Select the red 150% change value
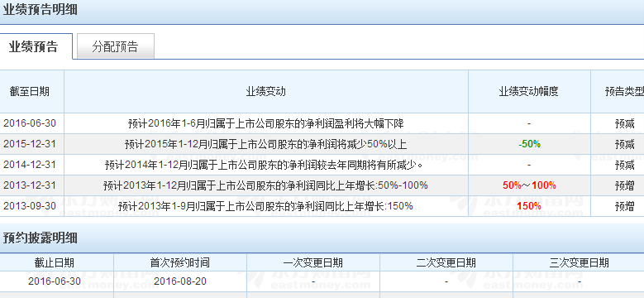The width and height of the screenshot is (644, 298). (x=529, y=206)
